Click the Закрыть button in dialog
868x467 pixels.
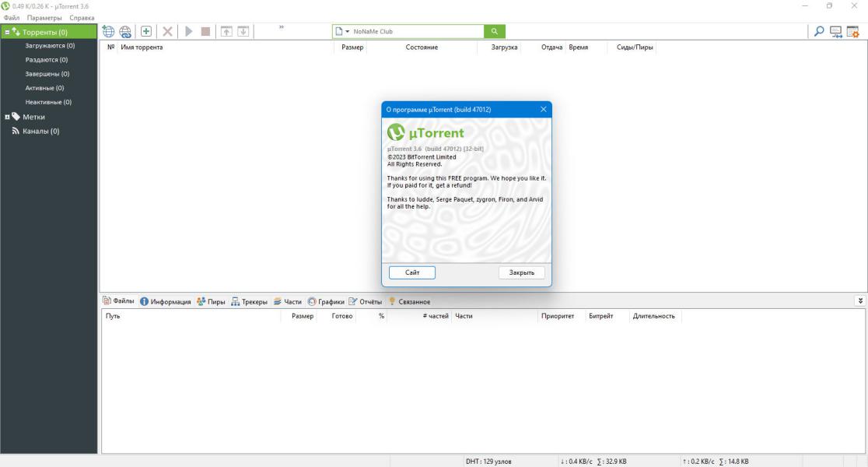click(521, 272)
